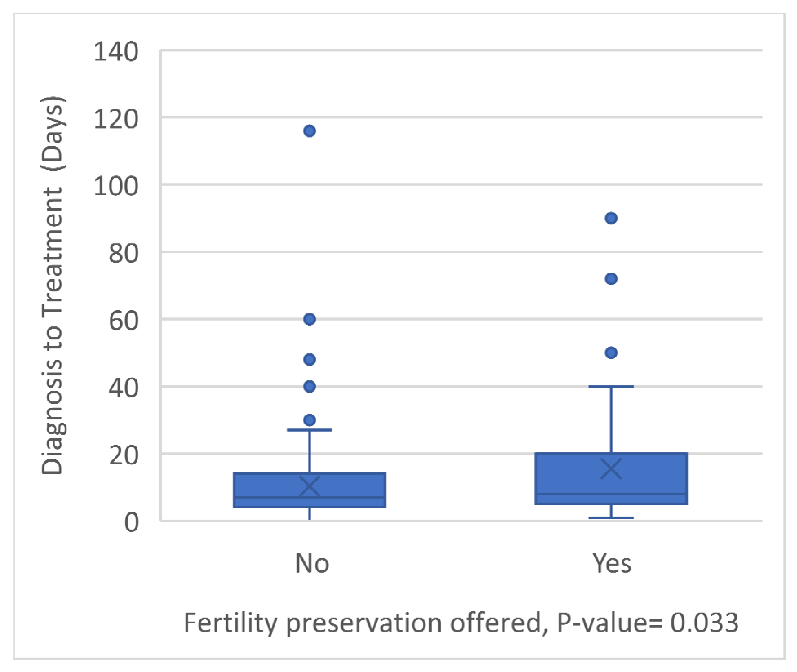Select the No group outlier on the 40 gridline
797x672 pixels.
[x=309, y=386]
